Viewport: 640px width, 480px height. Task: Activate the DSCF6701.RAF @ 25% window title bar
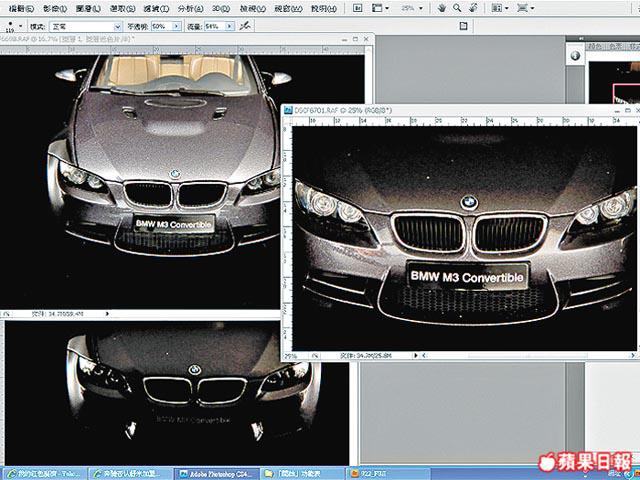(460, 110)
